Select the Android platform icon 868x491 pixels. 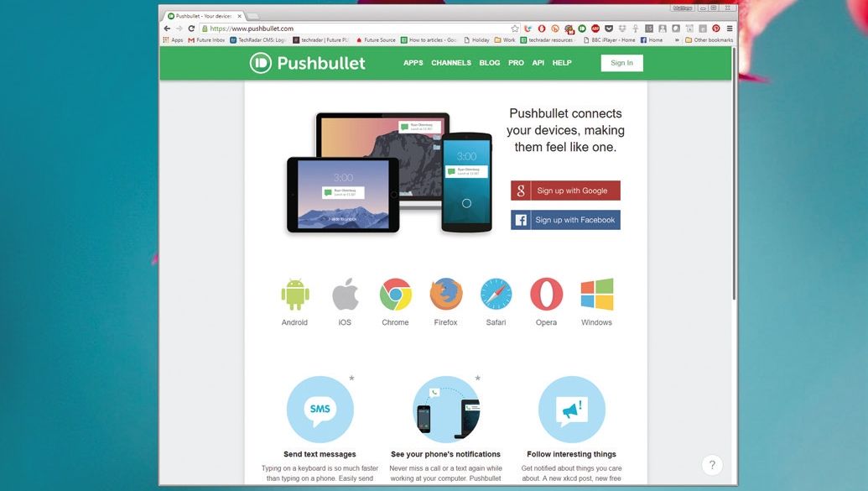294,295
